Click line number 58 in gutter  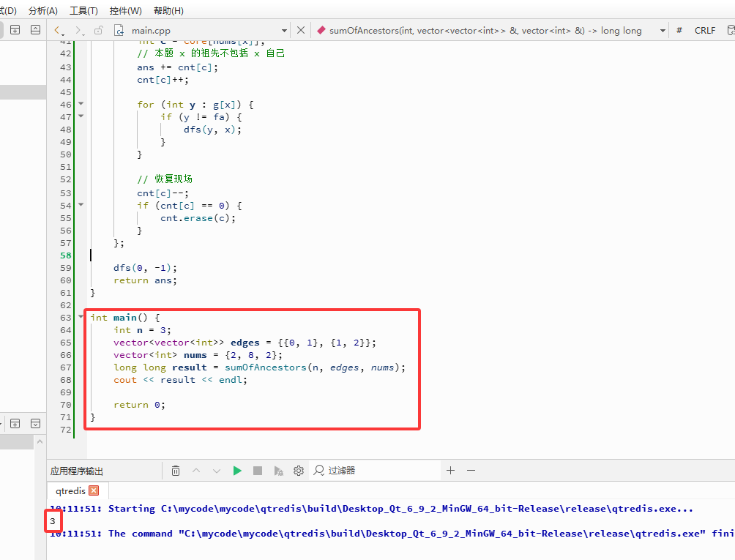coord(66,255)
